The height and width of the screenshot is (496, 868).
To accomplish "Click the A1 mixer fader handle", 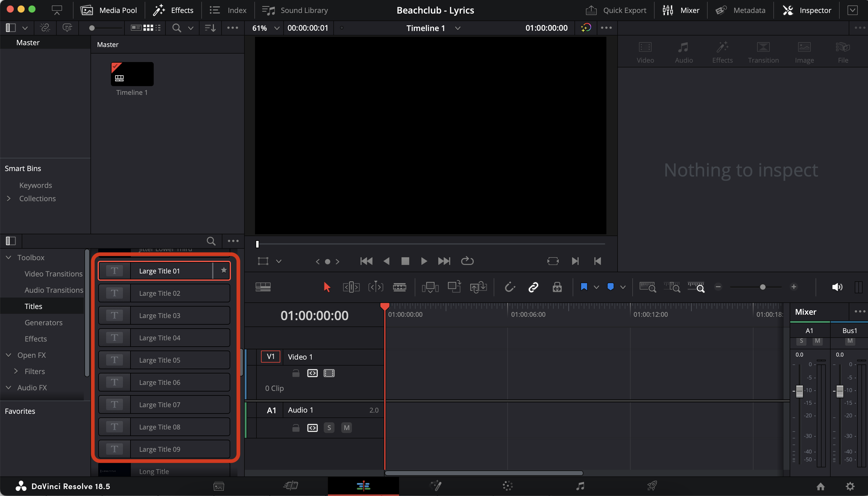I will tap(799, 391).
